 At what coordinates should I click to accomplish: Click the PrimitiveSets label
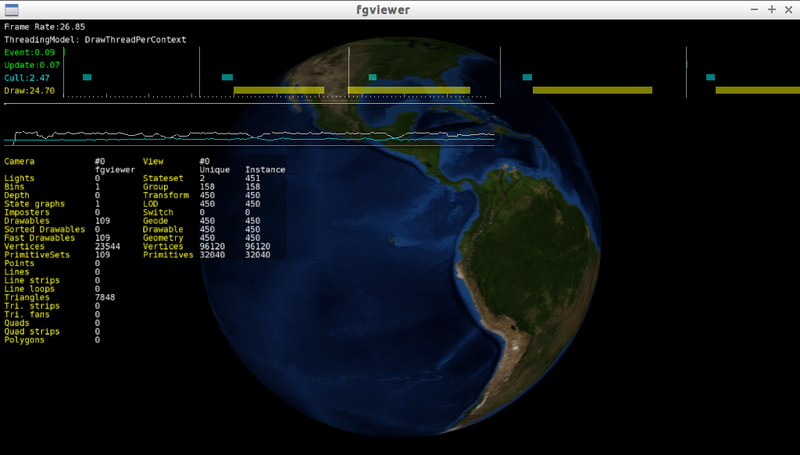pyautogui.click(x=37, y=255)
